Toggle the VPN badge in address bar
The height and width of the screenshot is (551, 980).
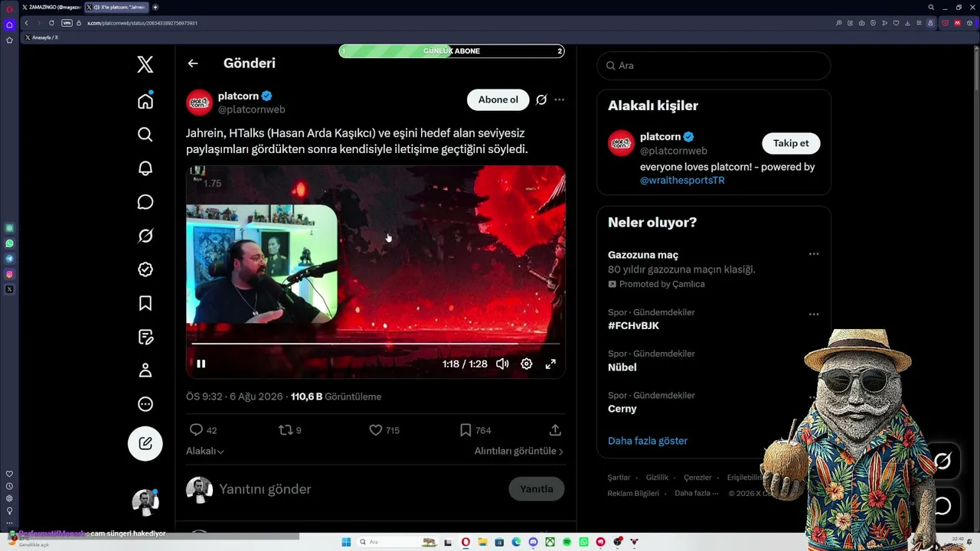point(67,23)
